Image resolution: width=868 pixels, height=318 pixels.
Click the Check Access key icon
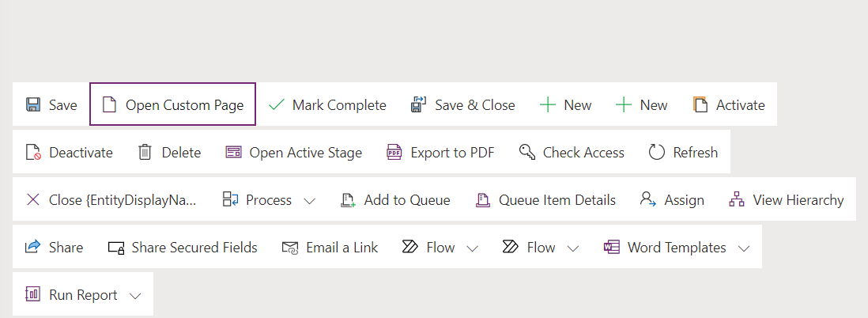[x=527, y=153]
